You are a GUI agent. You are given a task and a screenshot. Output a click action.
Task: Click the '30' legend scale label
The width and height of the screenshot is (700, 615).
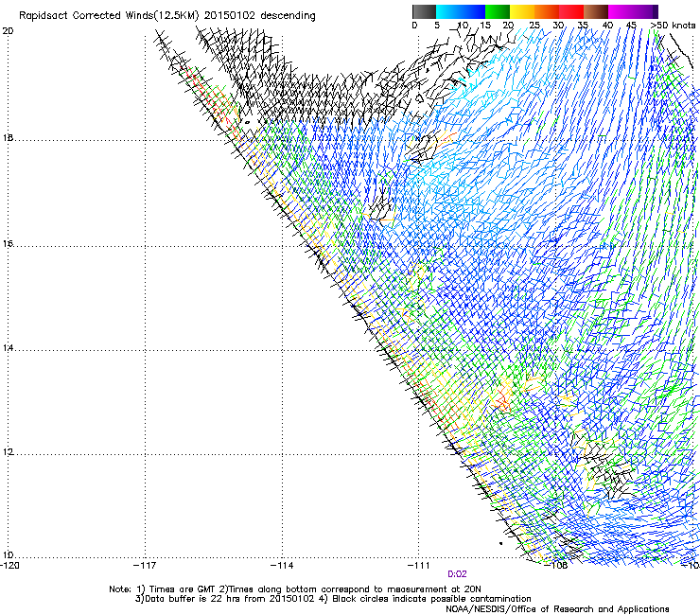[x=558, y=25]
